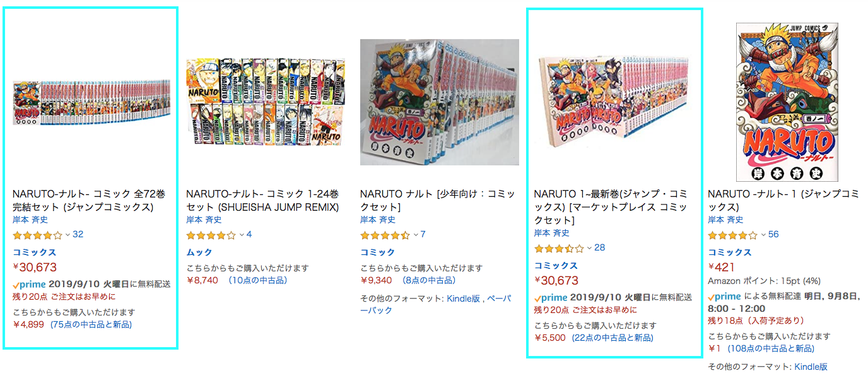
Task: Open the ムック format link
Action: point(200,252)
